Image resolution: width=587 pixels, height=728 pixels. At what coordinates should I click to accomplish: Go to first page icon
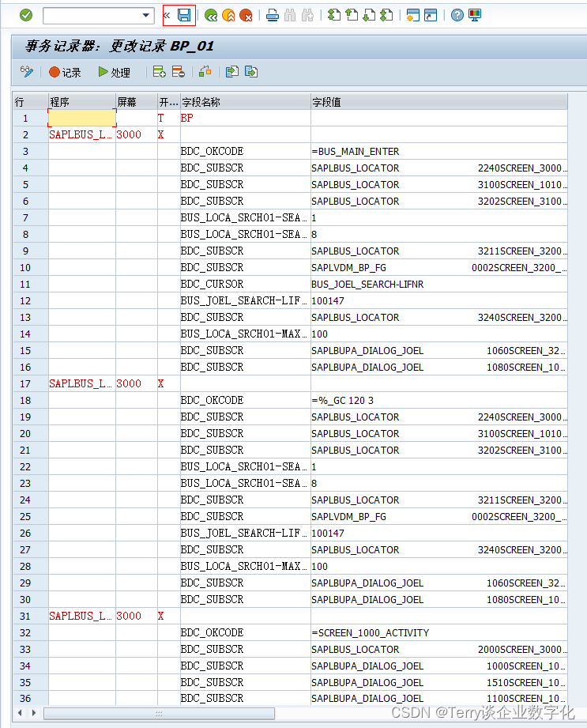coord(334,16)
